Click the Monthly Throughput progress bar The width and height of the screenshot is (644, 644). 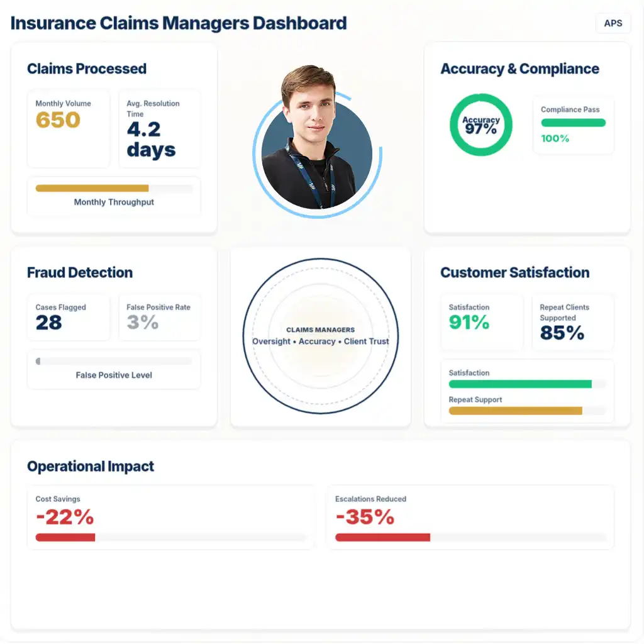114,188
